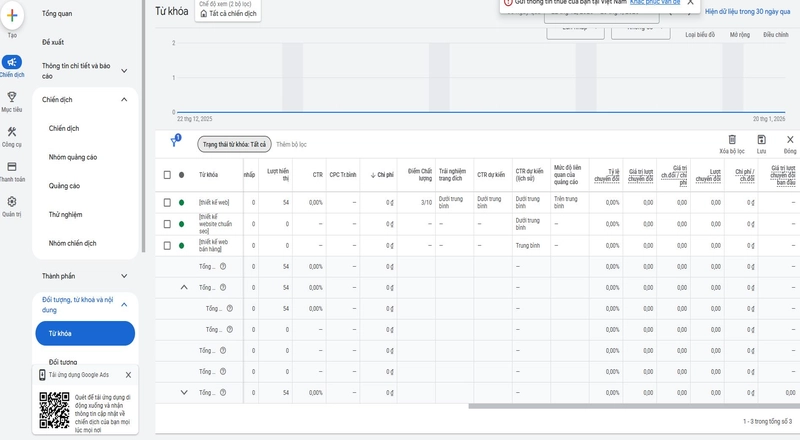Expand Thông tin chi tiết và báo cáo
Screen dimensions: 800x440
point(124,71)
